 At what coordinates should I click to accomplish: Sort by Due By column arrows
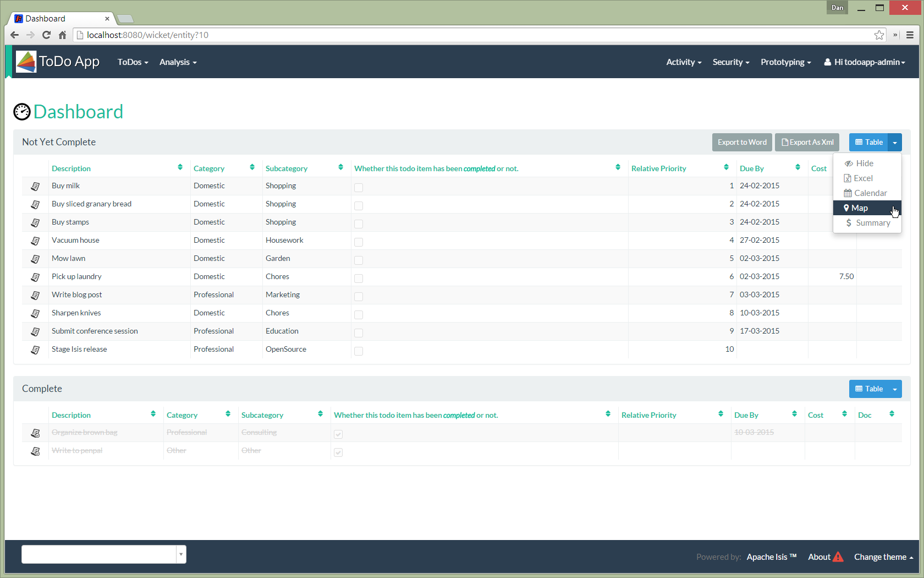pos(798,167)
